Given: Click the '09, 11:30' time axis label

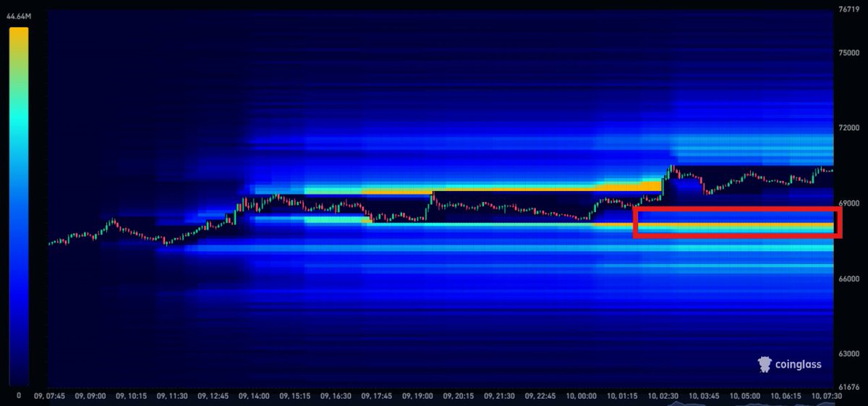Looking at the screenshot, I should coord(172,397).
